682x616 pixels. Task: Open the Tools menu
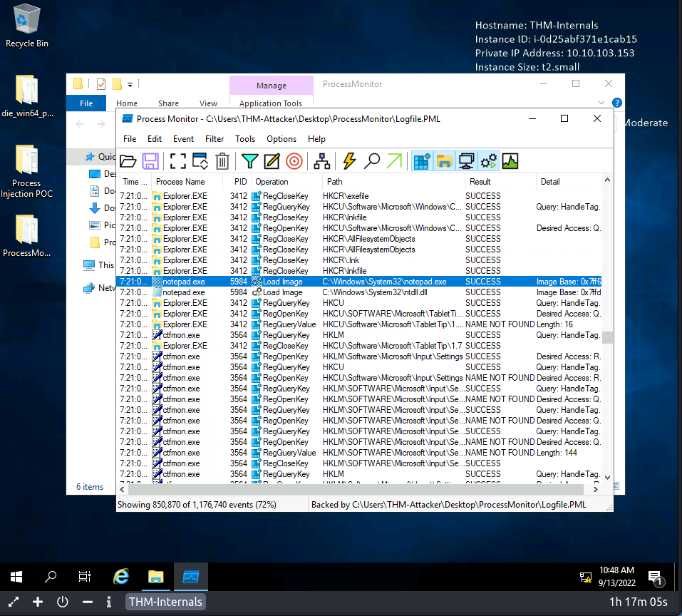coord(245,139)
